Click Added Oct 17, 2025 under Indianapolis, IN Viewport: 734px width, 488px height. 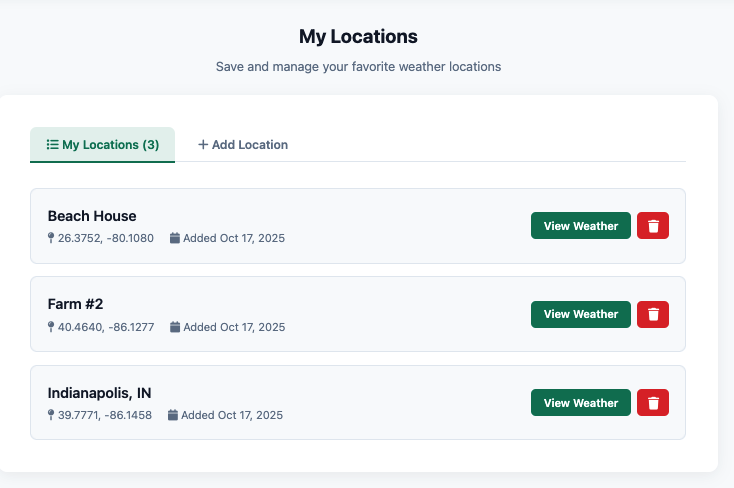[x=232, y=415]
